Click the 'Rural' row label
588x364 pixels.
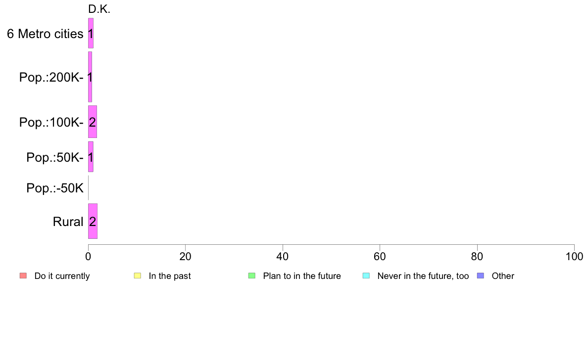click(68, 222)
